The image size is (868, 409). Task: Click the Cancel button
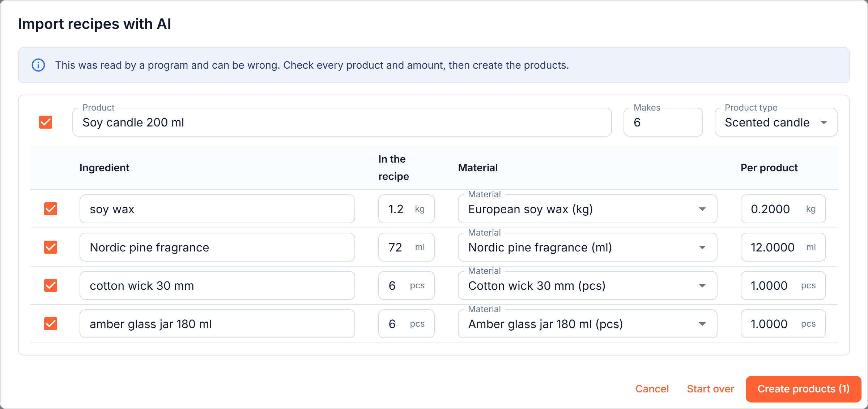click(x=652, y=389)
